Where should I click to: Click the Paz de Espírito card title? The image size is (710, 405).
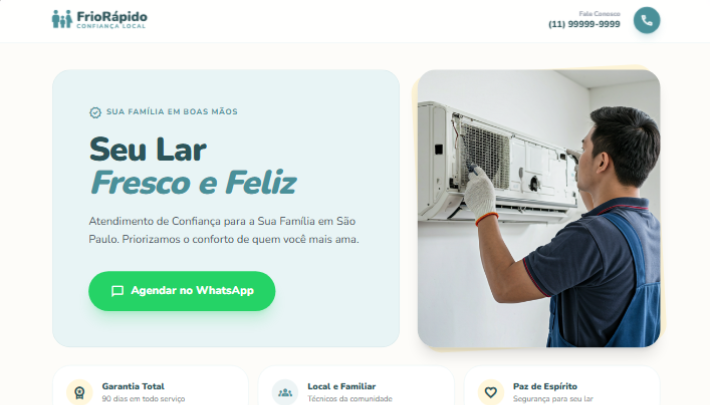[545, 386]
